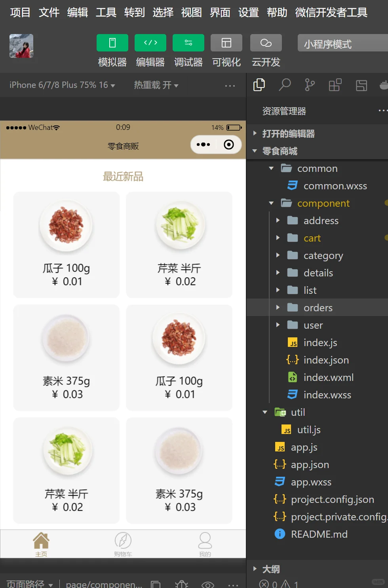Expand the category folder
This screenshot has height=588, width=388.
[317, 255]
